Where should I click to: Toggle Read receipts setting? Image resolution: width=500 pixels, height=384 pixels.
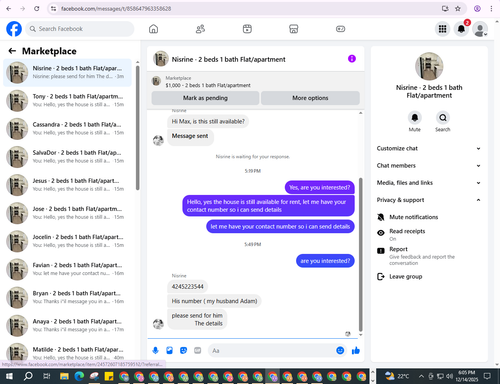tap(407, 234)
